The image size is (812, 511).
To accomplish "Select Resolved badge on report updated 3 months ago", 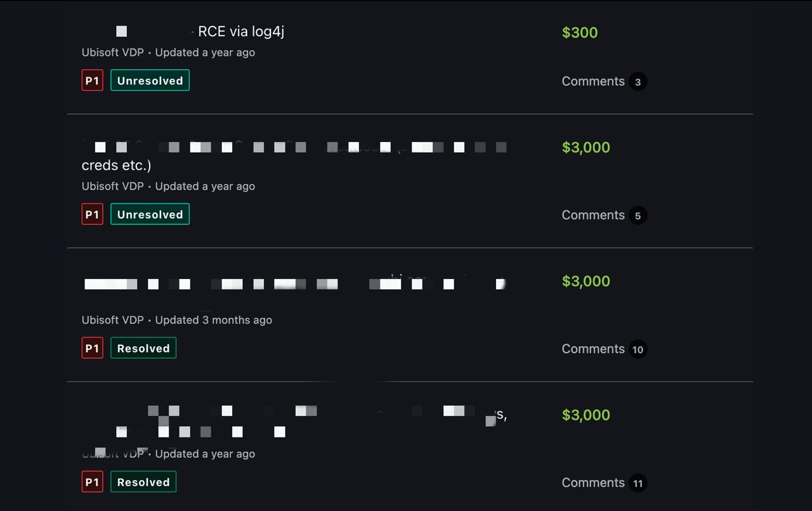I will pyautogui.click(x=143, y=348).
